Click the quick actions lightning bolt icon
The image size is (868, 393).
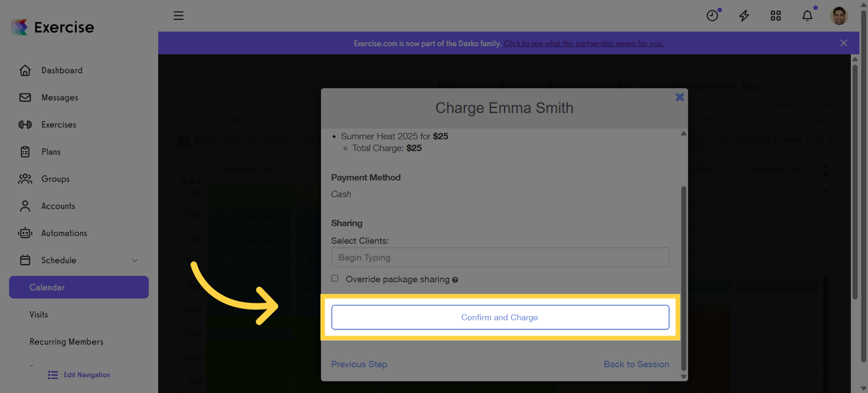[x=743, y=15]
